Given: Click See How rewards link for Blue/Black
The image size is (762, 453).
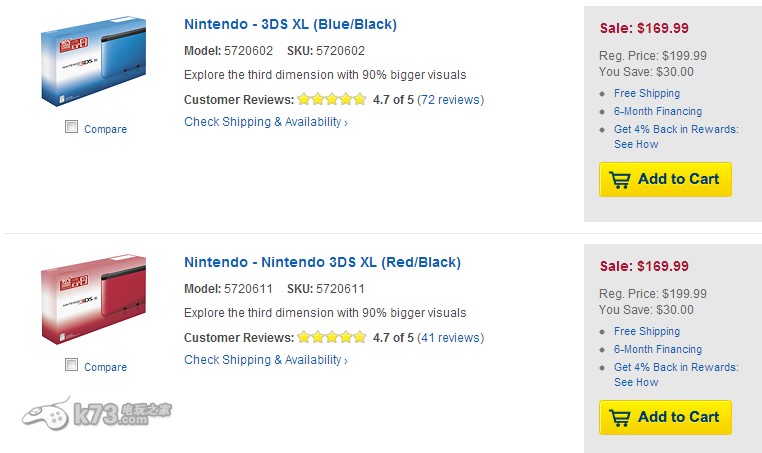Looking at the screenshot, I should click(x=636, y=144).
